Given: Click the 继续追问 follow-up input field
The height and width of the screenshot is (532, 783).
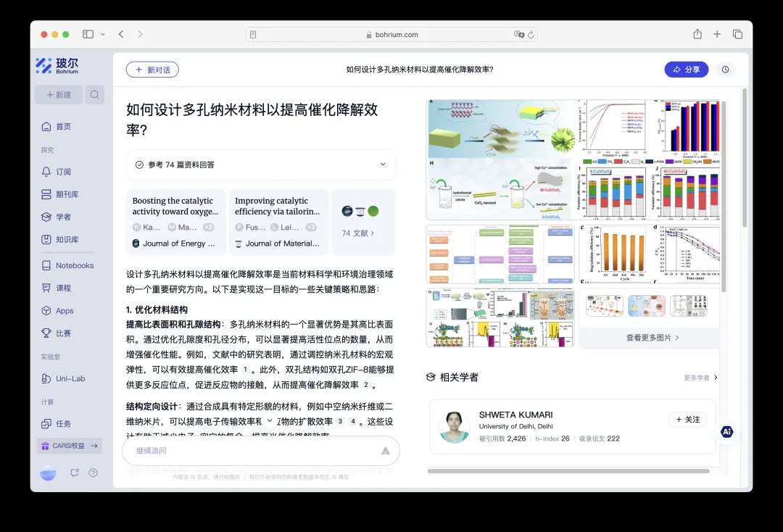Looking at the screenshot, I should pyautogui.click(x=261, y=451).
